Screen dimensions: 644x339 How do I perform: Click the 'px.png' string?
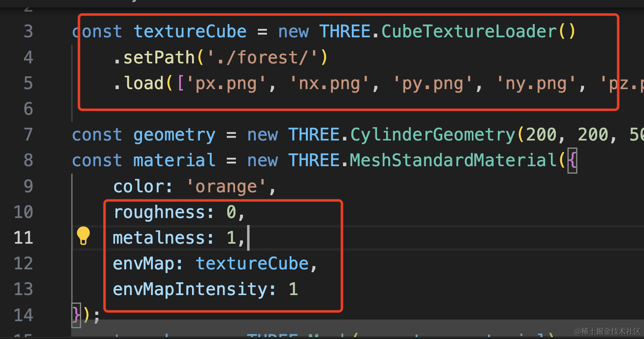pyautogui.click(x=226, y=83)
